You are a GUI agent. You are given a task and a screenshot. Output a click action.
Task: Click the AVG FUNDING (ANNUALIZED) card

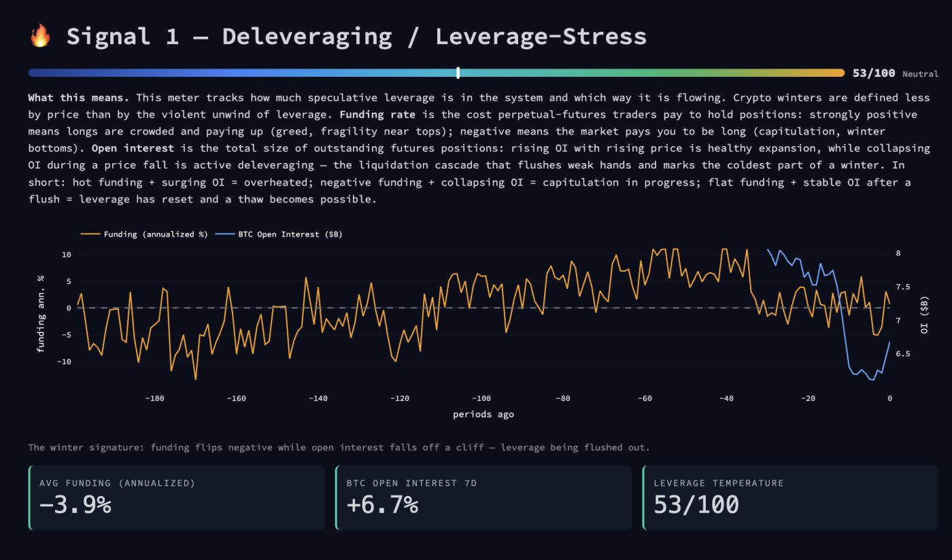pos(177,497)
